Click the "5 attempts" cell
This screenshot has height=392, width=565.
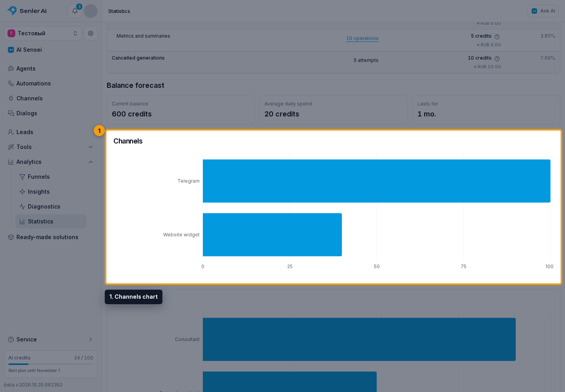coord(366,60)
